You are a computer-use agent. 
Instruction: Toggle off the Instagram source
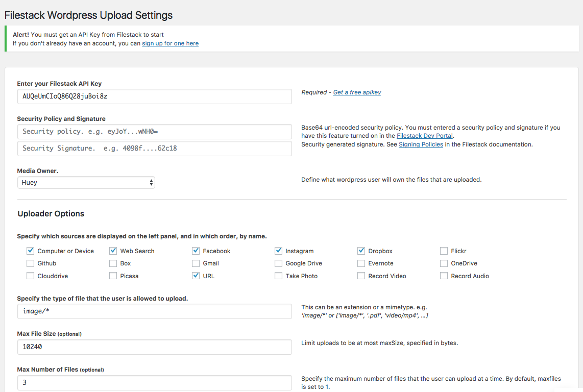click(x=278, y=251)
